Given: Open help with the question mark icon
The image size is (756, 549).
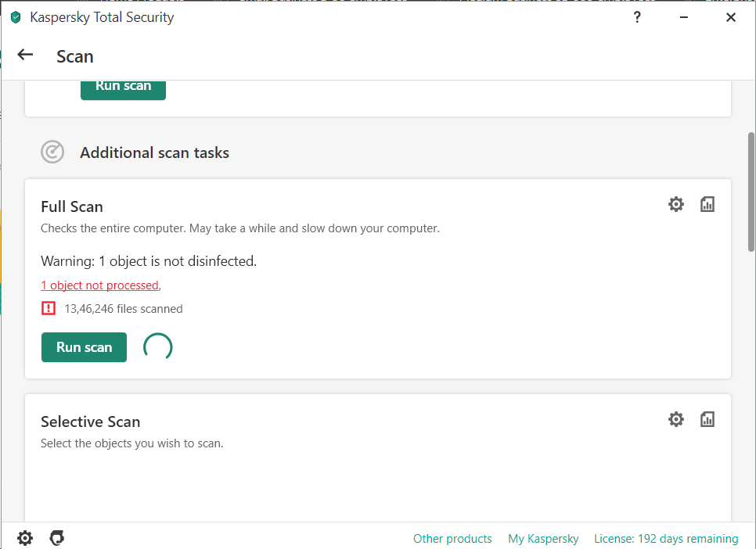Looking at the screenshot, I should [637, 17].
